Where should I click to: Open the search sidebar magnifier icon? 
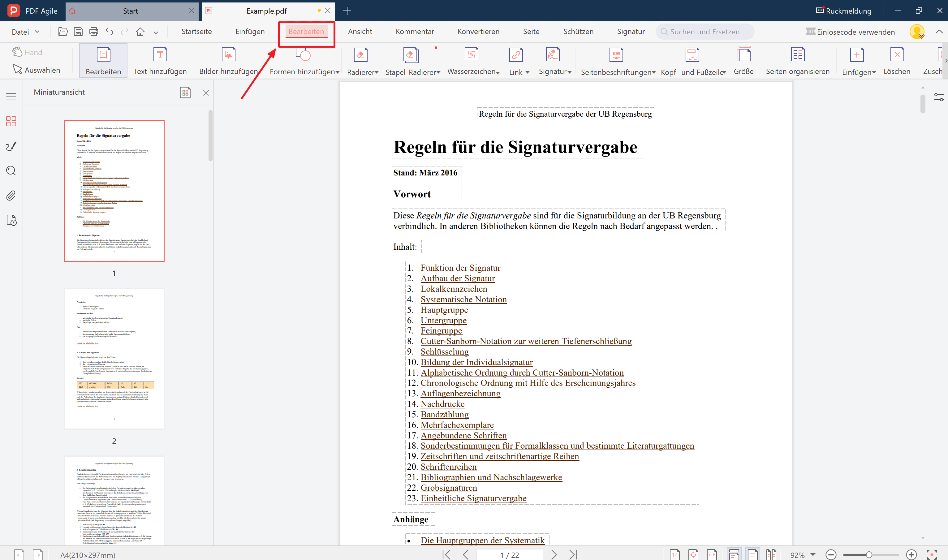pyautogui.click(x=11, y=171)
